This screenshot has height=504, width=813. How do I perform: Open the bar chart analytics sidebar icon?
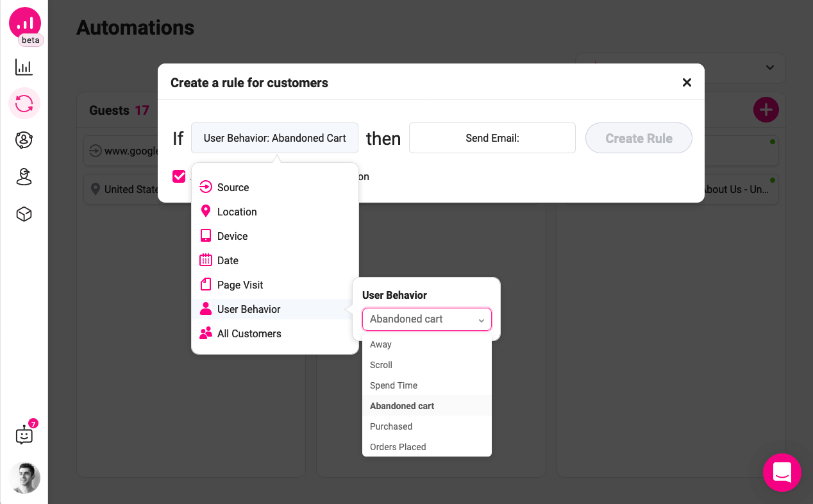coord(24,67)
